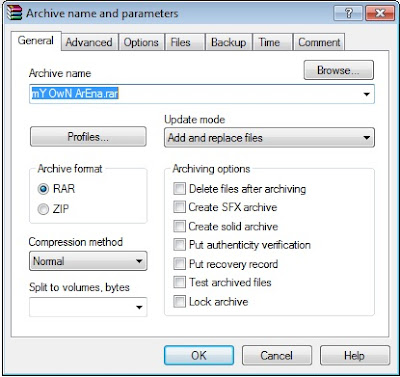Expand the Split to volumes dropdown arrow
The height and width of the screenshot is (377, 400).
(139, 307)
